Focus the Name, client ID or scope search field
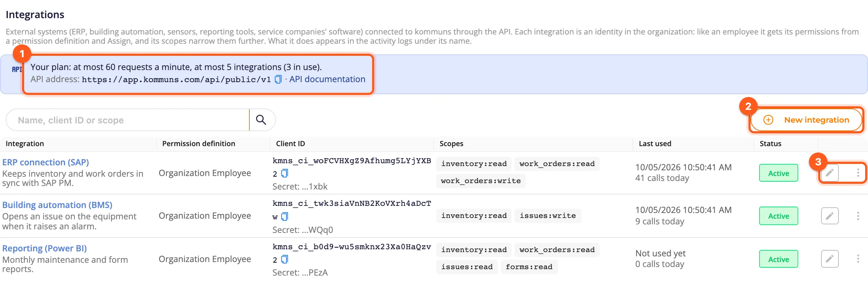Viewport: 868px width, 288px height. click(x=128, y=120)
